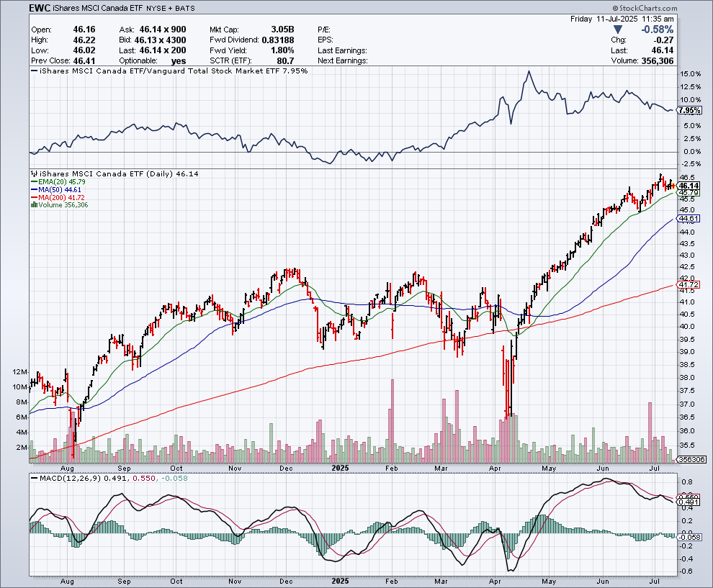This screenshot has height=588, width=713.
Task: Click the 356306 volume tag on the axis
Action: coord(691,459)
